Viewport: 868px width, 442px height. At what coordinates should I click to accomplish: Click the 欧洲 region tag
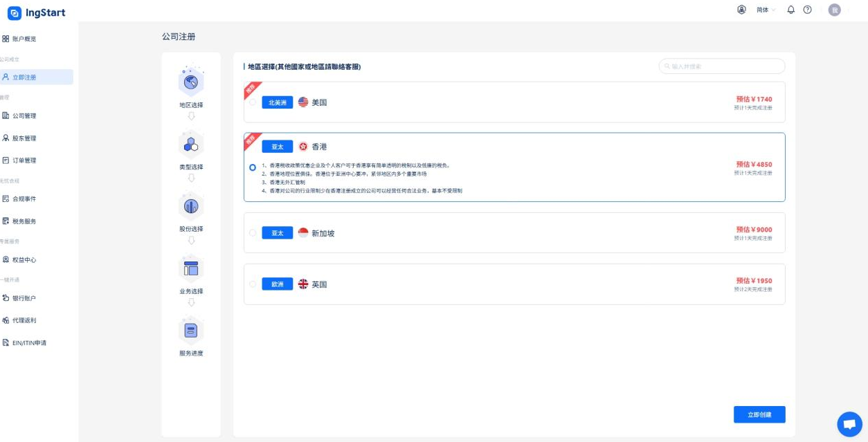click(x=278, y=284)
